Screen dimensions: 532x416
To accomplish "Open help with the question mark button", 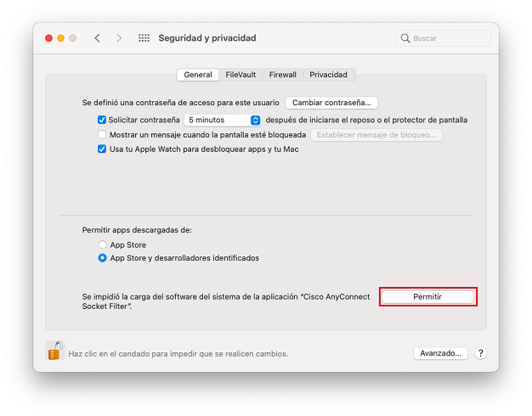I will click(480, 353).
